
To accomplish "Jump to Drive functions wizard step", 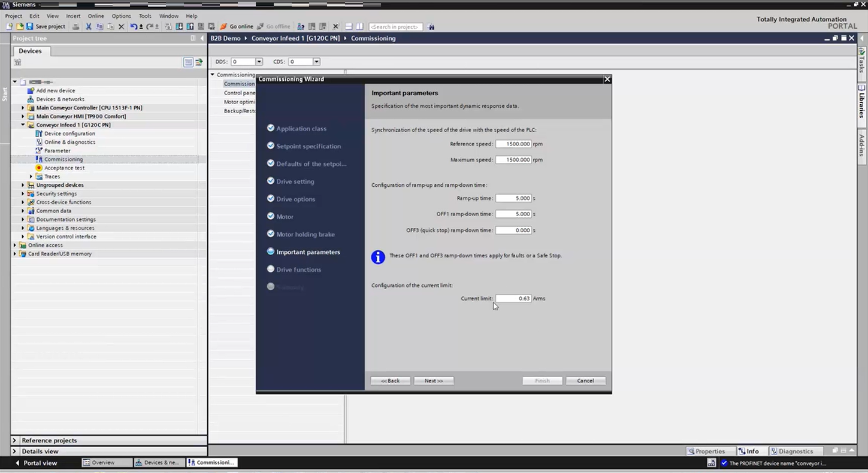I will pyautogui.click(x=298, y=269).
